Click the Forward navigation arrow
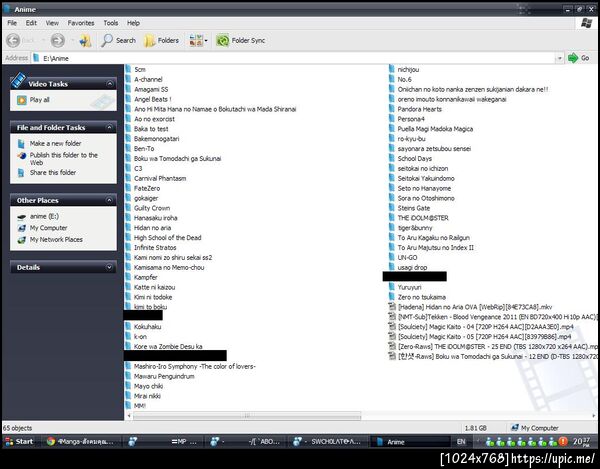The height and width of the screenshot is (469, 600). point(58,40)
